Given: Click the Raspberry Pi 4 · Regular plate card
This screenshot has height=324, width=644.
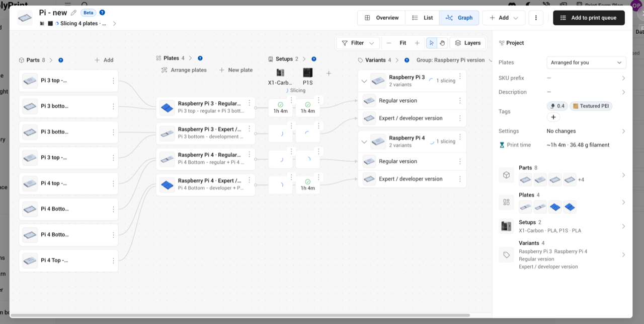Looking at the screenshot, I should click(206, 159).
